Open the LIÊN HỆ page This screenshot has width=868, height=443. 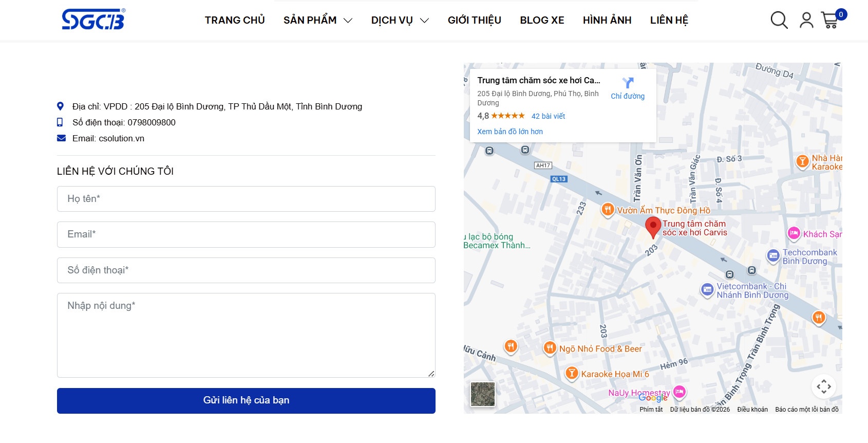[669, 20]
